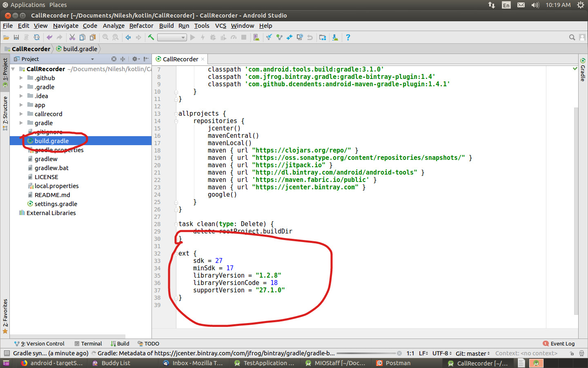Click Collapse All icon in Project panel
Image resolution: width=588 pixels, height=368 pixels.
(x=122, y=59)
